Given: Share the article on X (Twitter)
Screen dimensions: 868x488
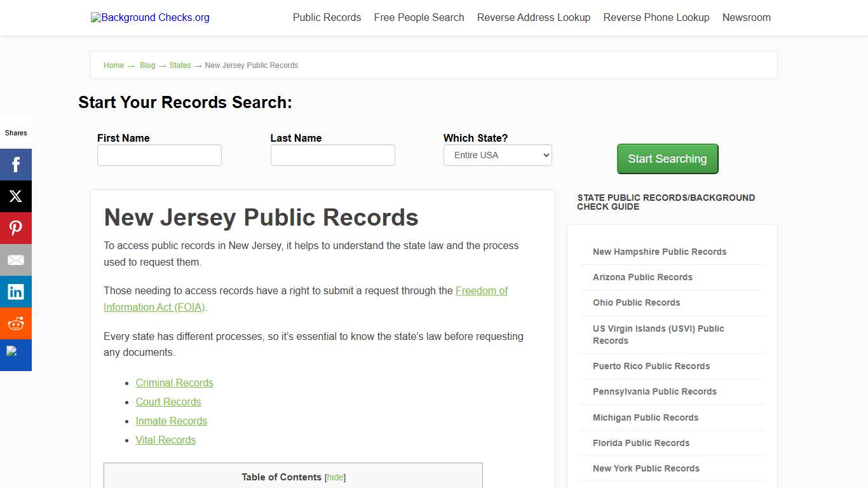Looking at the screenshot, I should 16,196.
